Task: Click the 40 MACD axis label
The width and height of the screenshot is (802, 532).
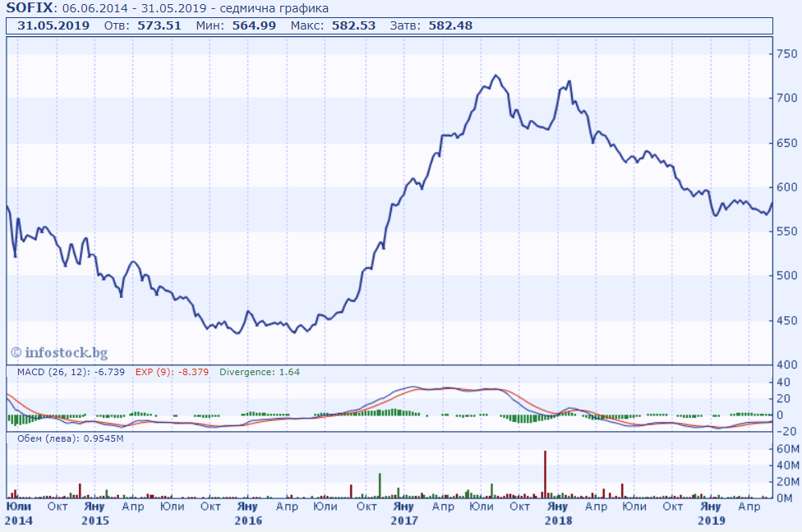Action: click(x=783, y=383)
